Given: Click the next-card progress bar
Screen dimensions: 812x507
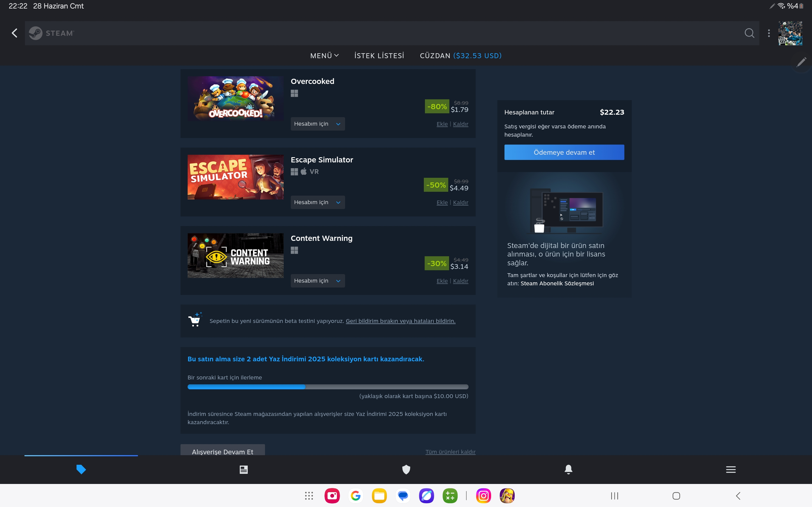Looking at the screenshot, I should click(x=328, y=387).
